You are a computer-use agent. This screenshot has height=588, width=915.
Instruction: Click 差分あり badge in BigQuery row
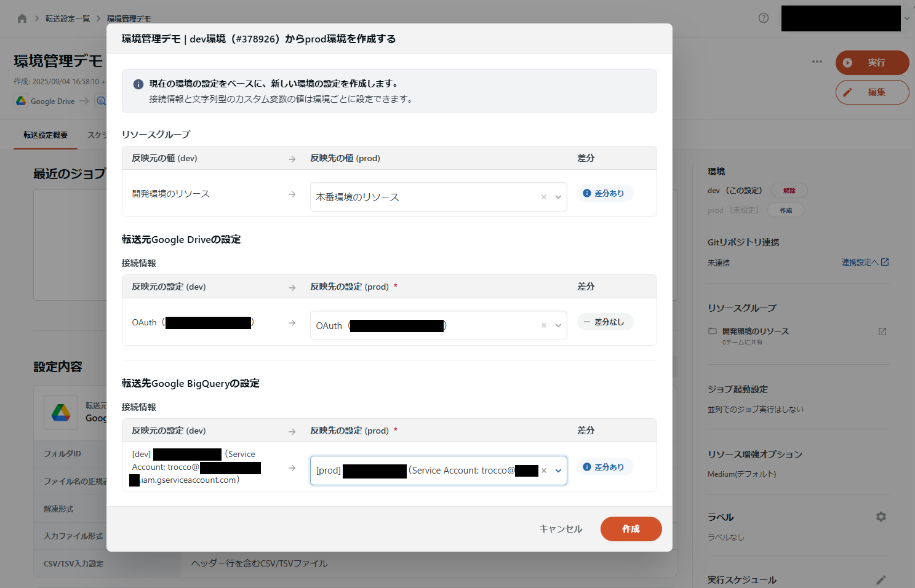pyautogui.click(x=604, y=467)
